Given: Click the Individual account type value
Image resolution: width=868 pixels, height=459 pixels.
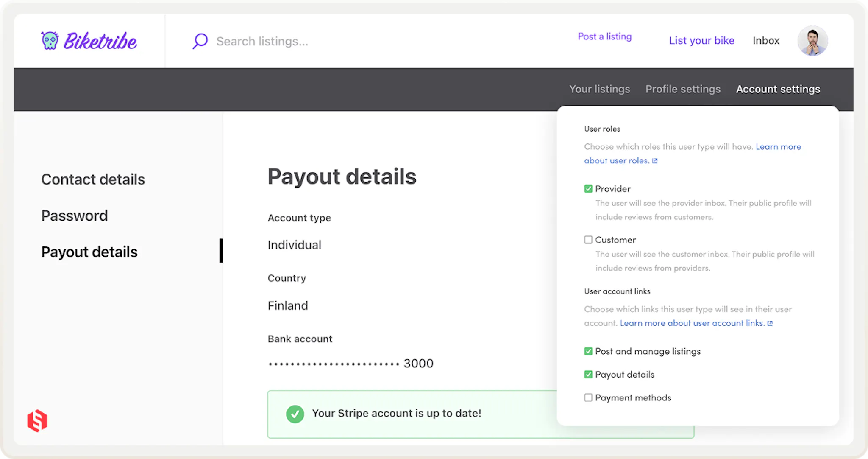Looking at the screenshot, I should pos(295,245).
